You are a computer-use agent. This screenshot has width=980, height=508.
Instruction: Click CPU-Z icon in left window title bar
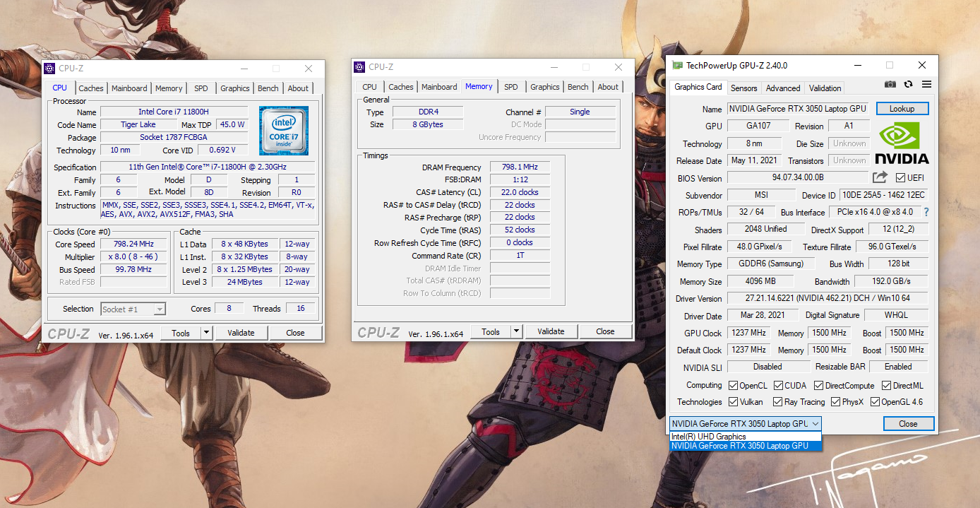(x=49, y=69)
